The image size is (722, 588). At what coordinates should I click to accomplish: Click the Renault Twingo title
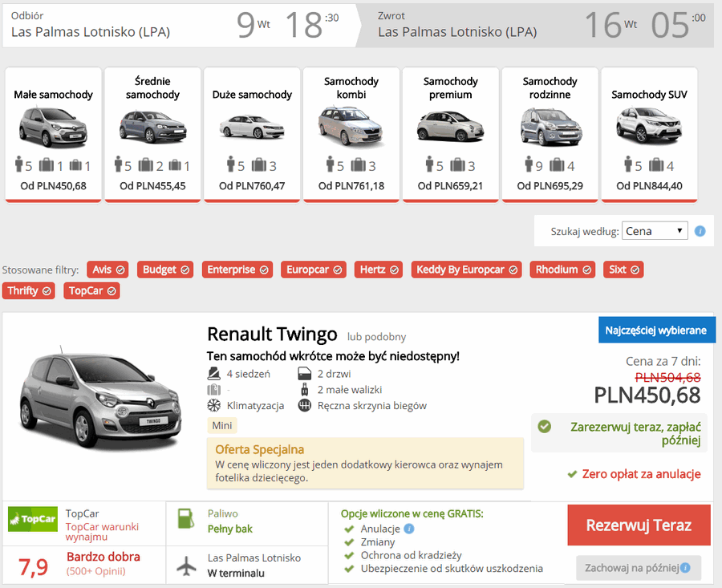coord(272,335)
